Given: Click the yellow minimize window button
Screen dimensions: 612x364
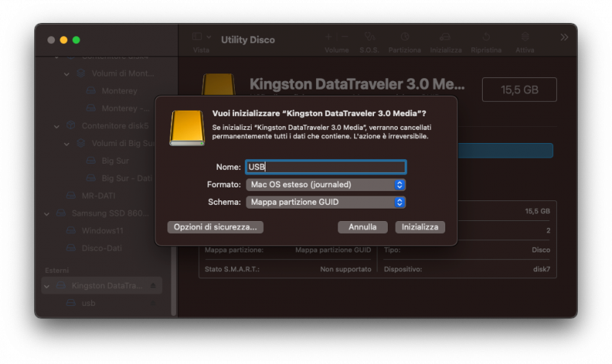Looking at the screenshot, I should 63,40.
